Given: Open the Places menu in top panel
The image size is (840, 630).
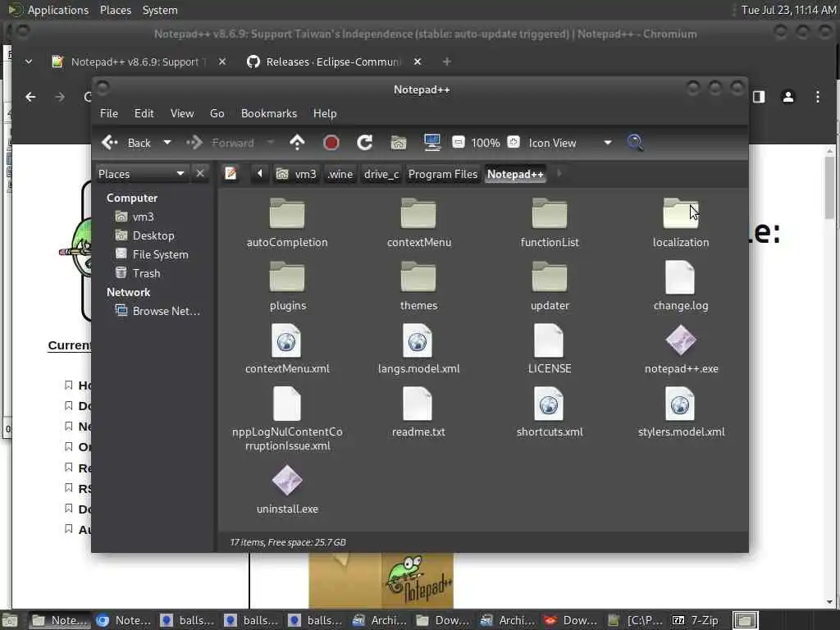Looking at the screenshot, I should pos(115,10).
